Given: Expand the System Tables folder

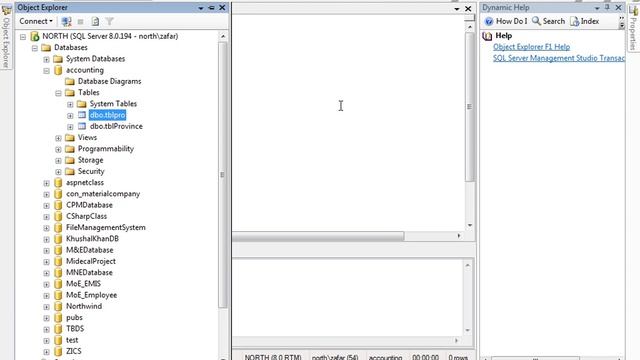Looking at the screenshot, I should point(70,104).
